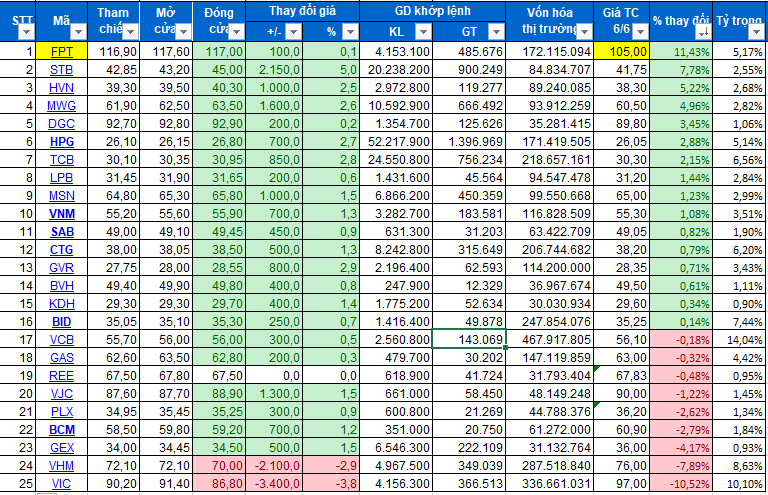The image size is (768, 495).
Task: Open the VHM ticker link
Action: coord(62,466)
